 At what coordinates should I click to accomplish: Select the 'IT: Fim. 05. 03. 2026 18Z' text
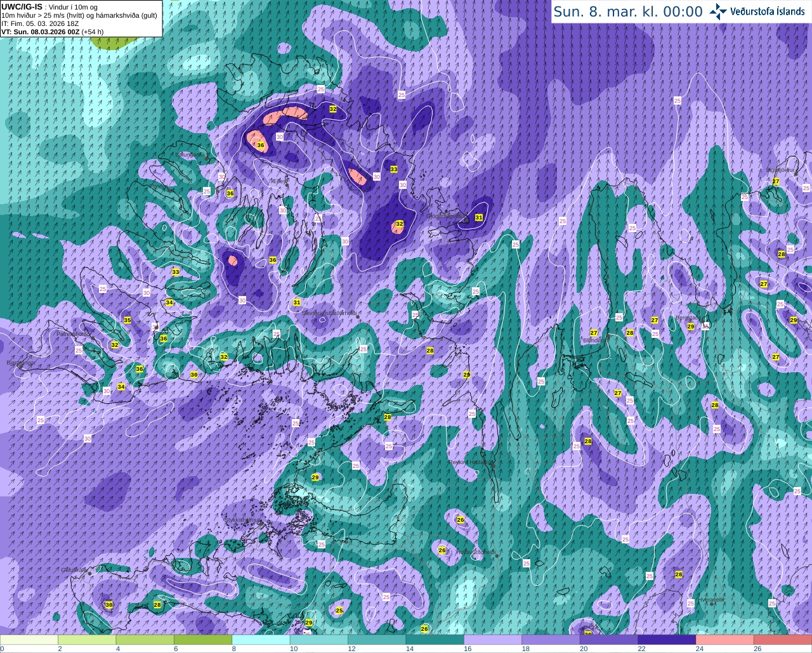pos(41,23)
